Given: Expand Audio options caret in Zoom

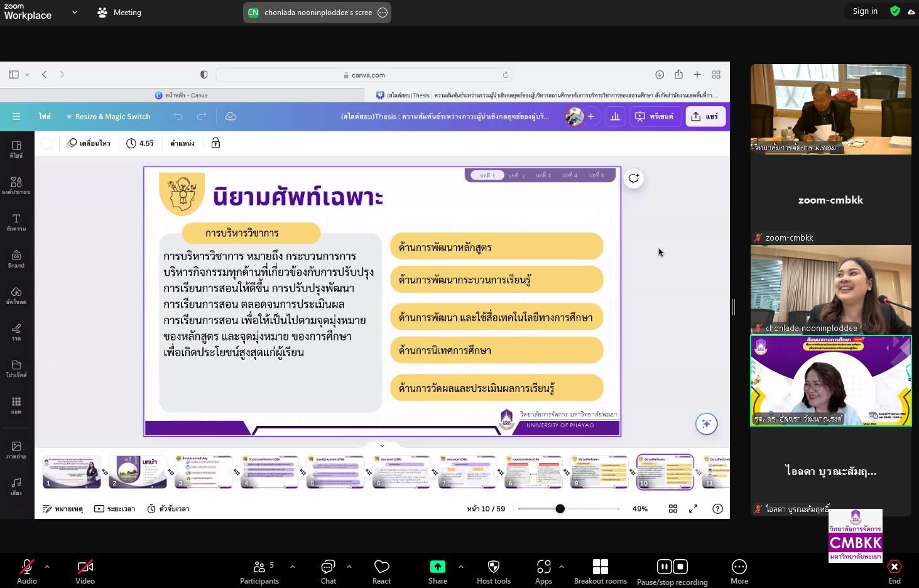Looking at the screenshot, I should 46,566.
